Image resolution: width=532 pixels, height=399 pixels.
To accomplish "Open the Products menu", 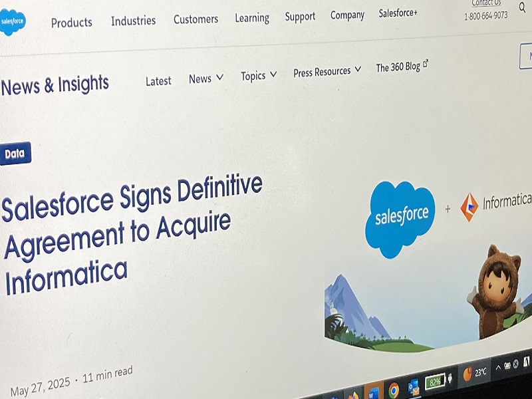I will 72,23.
